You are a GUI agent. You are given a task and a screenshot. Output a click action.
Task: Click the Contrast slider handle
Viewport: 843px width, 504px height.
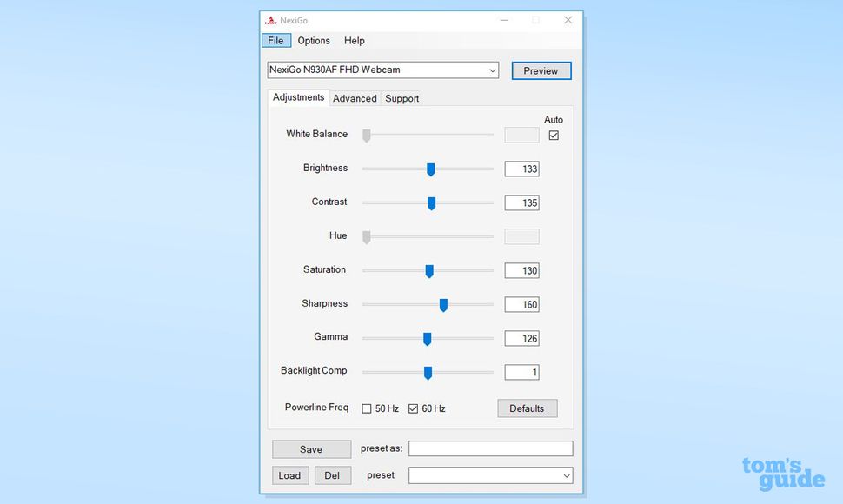(x=431, y=203)
